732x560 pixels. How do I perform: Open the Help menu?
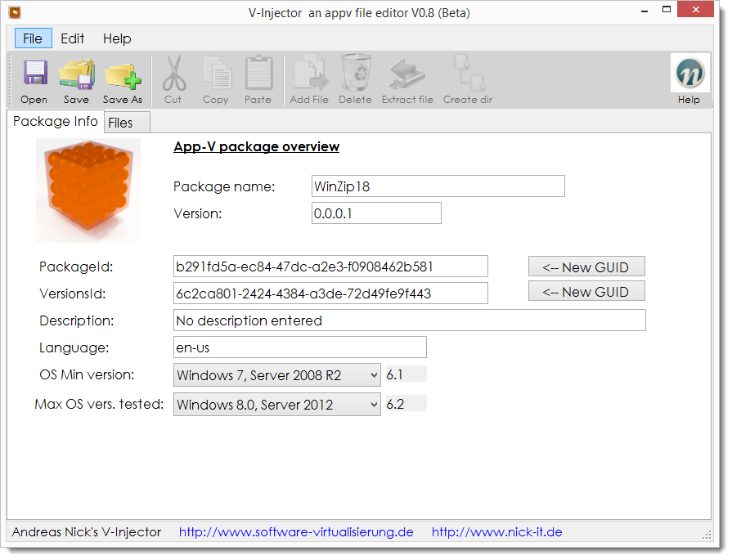(117, 38)
